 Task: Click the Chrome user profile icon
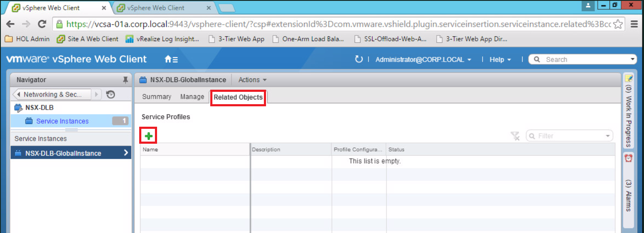(588, 6)
